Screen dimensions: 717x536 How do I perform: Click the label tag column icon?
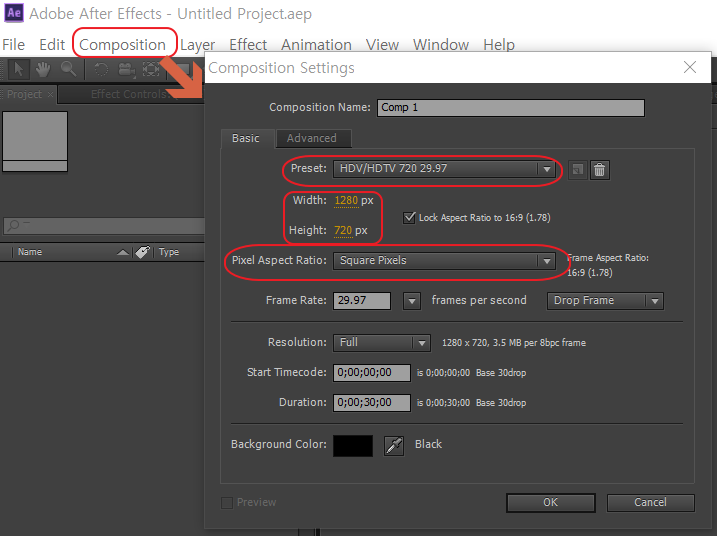[x=143, y=252]
